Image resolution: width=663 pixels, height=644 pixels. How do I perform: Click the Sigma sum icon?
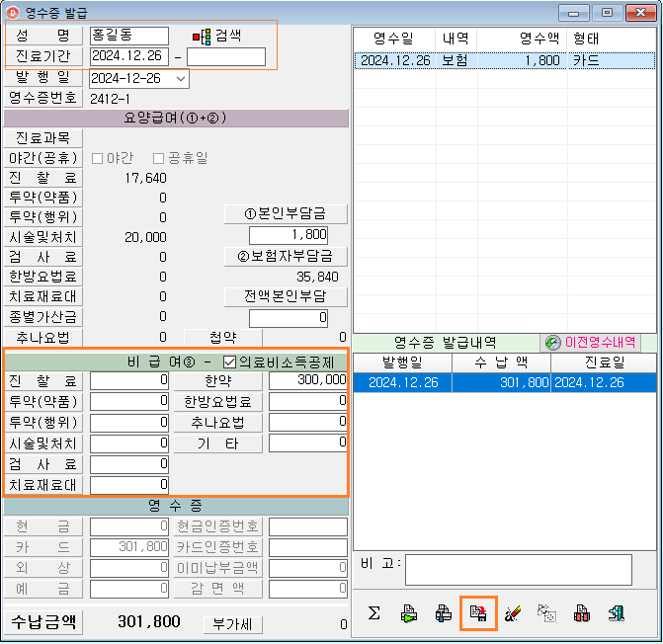coord(374,613)
